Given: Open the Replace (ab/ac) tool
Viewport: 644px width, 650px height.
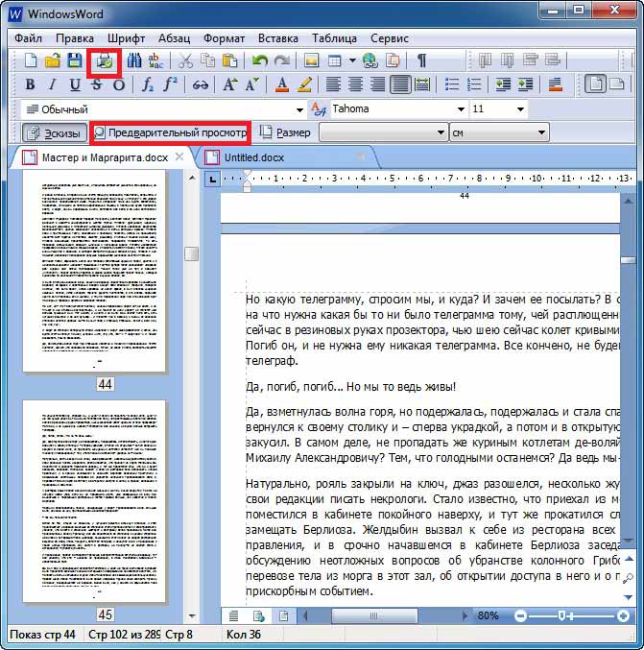Looking at the screenshot, I should click(x=155, y=60).
